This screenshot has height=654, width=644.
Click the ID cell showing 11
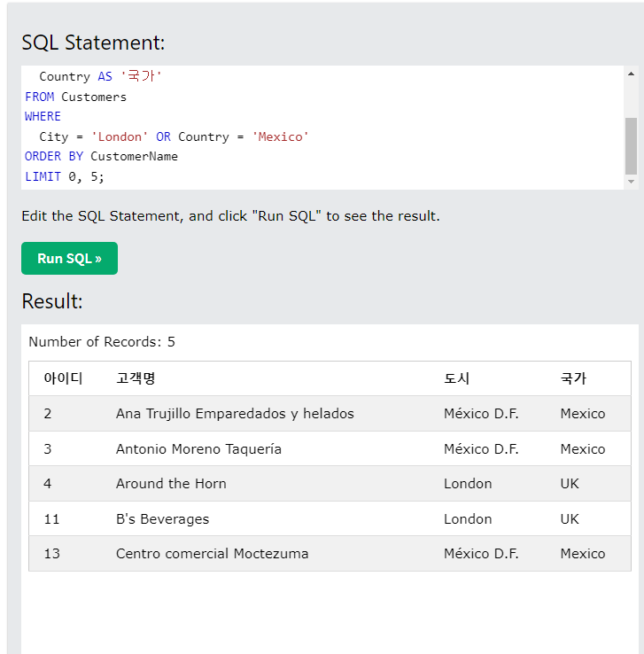point(51,519)
